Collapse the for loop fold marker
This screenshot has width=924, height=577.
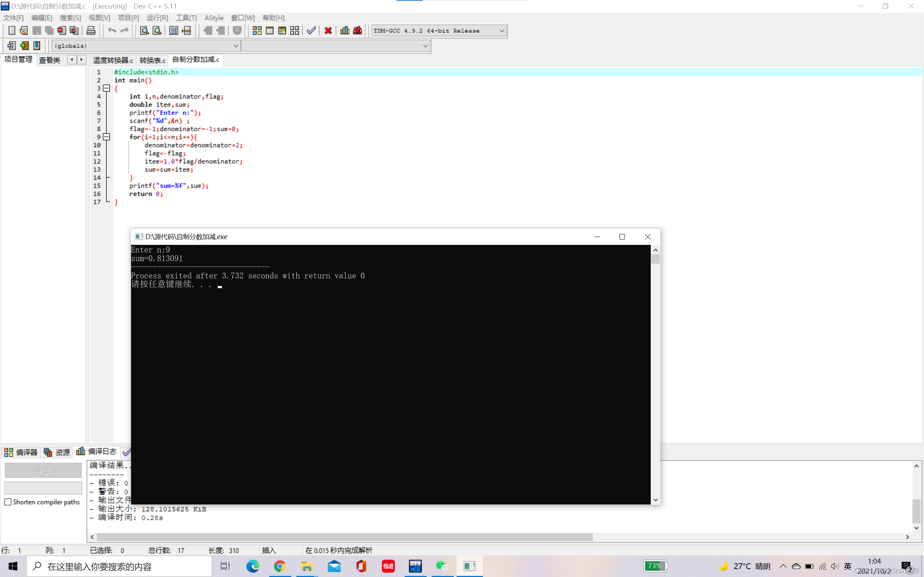point(107,137)
